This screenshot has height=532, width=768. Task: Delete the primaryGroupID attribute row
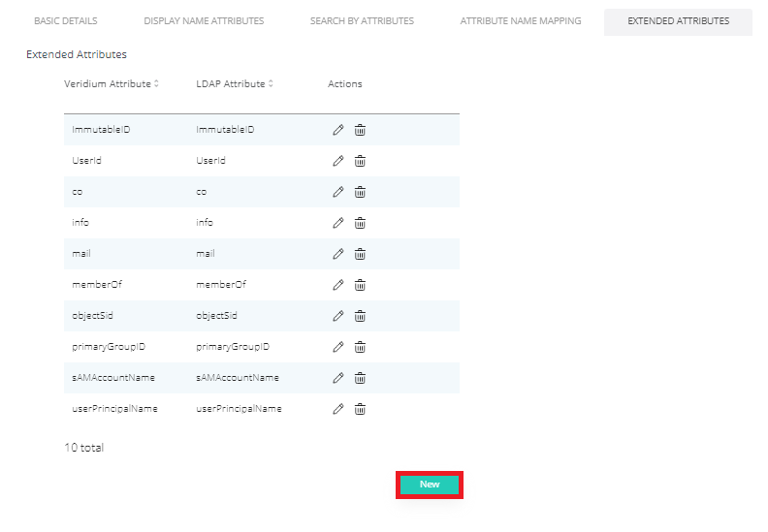360,347
